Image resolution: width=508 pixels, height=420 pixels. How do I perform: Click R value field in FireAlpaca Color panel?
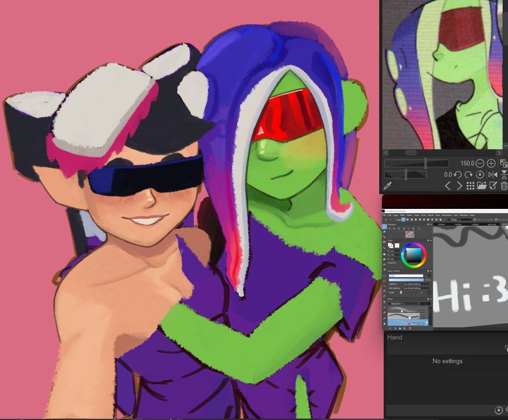pyautogui.click(x=394, y=251)
